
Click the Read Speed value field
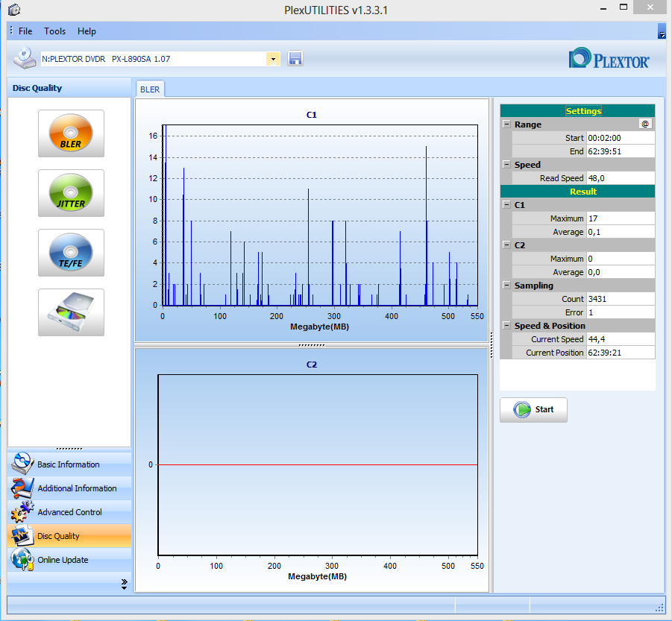pos(620,178)
